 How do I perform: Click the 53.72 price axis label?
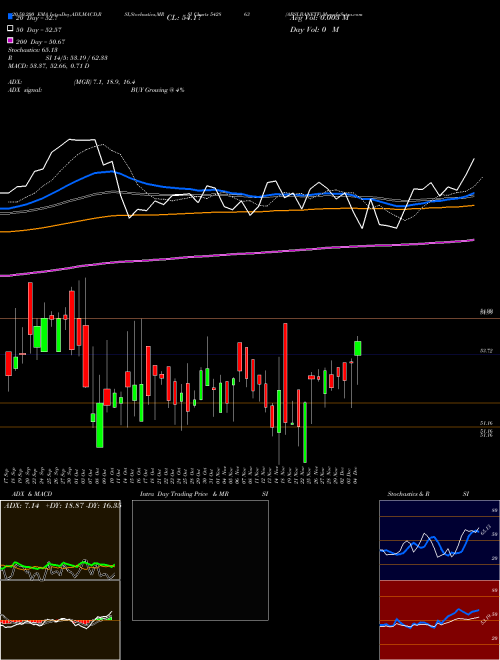click(x=486, y=351)
